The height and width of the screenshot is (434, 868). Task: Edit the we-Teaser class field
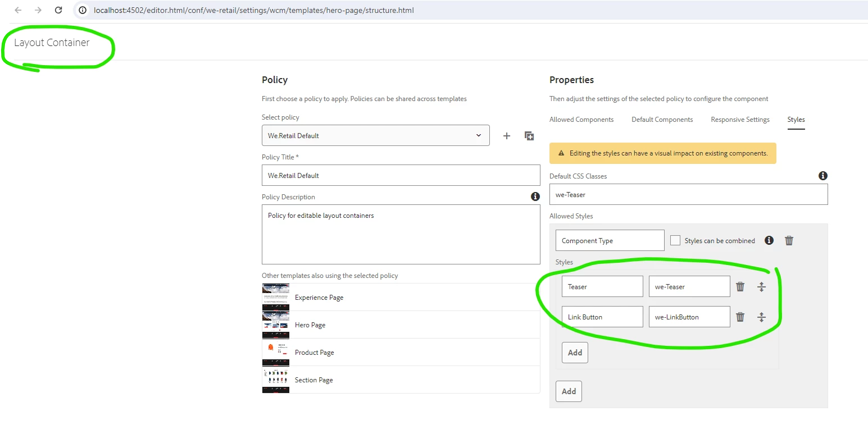(x=689, y=286)
